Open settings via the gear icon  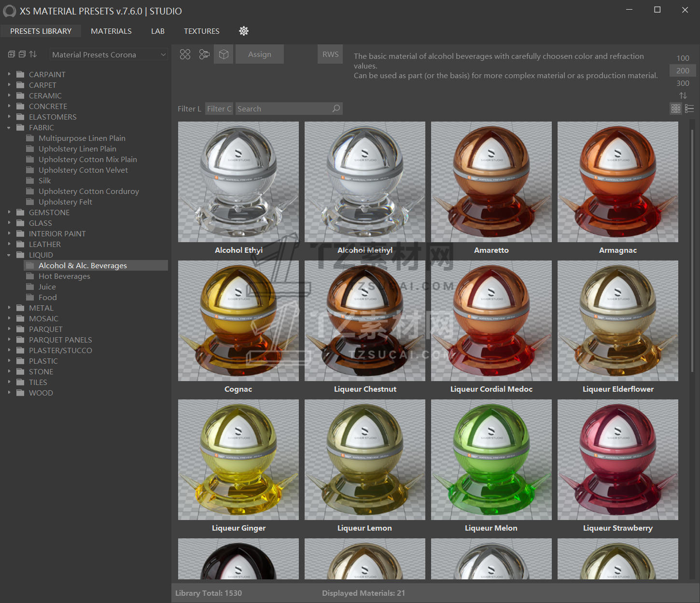pyautogui.click(x=244, y=31)
